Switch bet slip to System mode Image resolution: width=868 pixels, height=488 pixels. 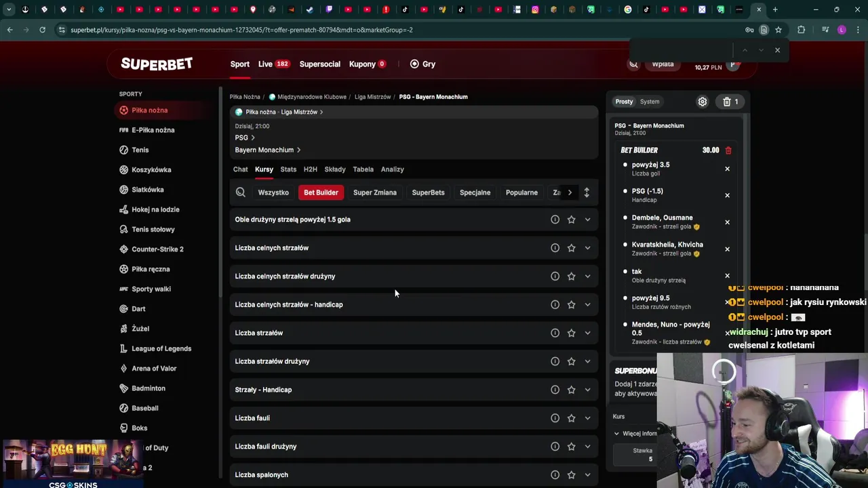(x=650, y=102)
